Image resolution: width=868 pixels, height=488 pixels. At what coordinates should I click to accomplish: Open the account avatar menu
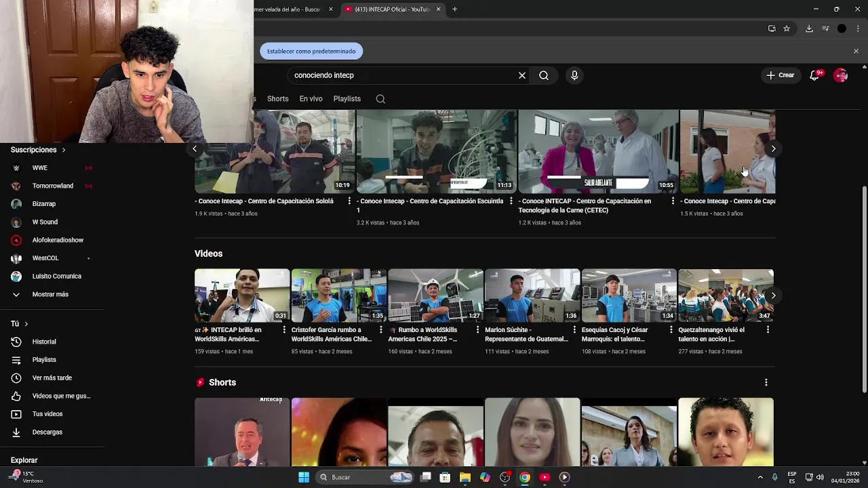(x=841, y=75)
